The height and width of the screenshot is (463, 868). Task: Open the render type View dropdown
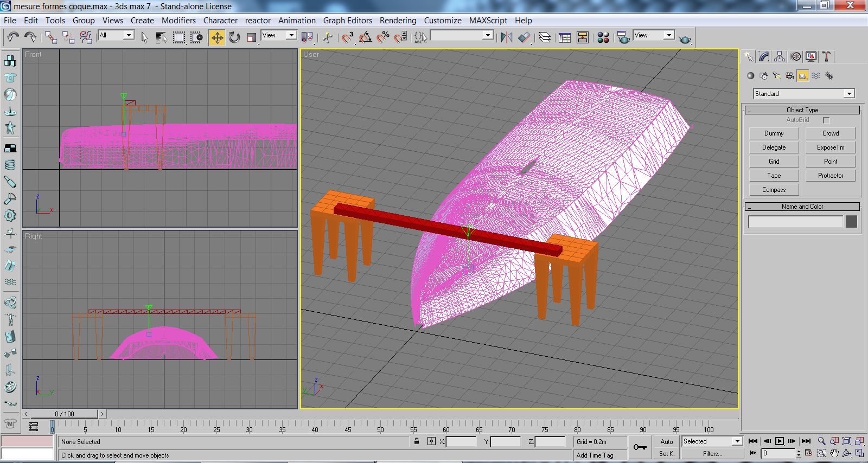click(x=654, y=35)
